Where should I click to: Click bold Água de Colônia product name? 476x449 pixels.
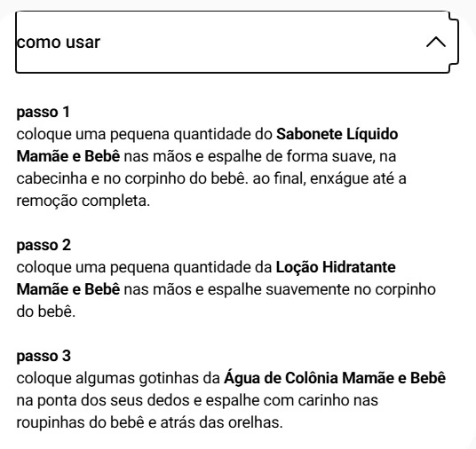[x=281, y=378]
